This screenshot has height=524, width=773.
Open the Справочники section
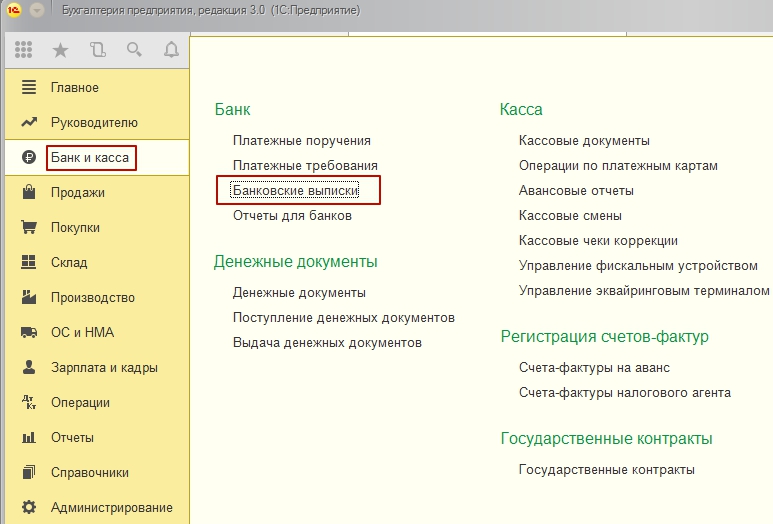[90, 473]
